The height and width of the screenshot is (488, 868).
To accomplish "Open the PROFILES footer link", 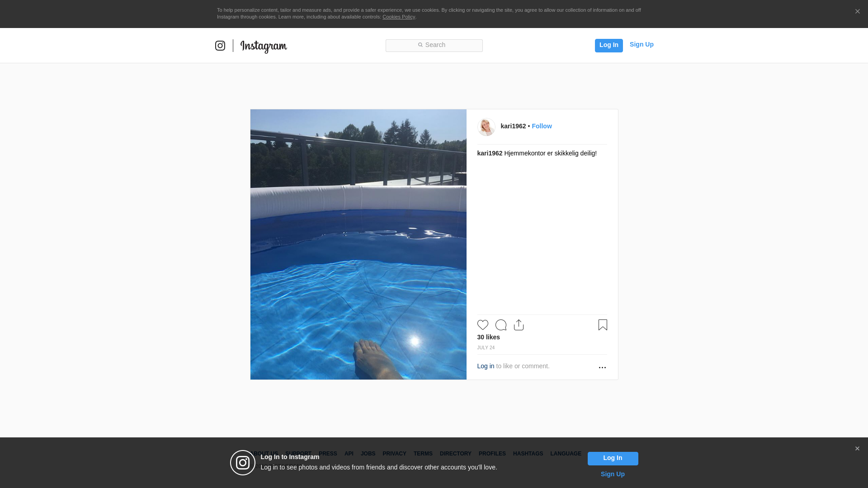I will click(492, 453).
